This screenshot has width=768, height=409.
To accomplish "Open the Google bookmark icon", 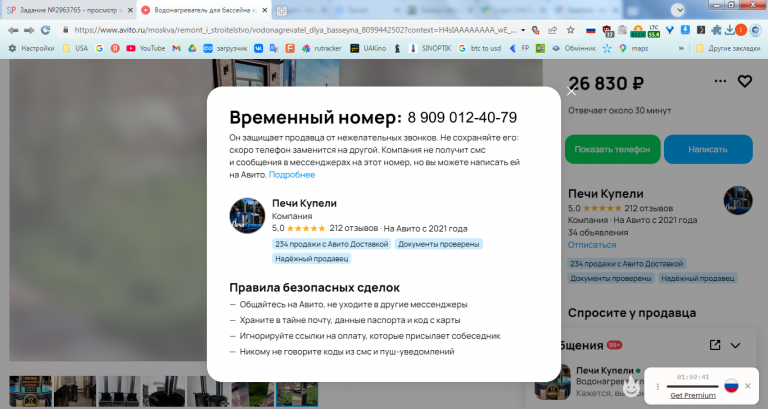I will [99, 48].
